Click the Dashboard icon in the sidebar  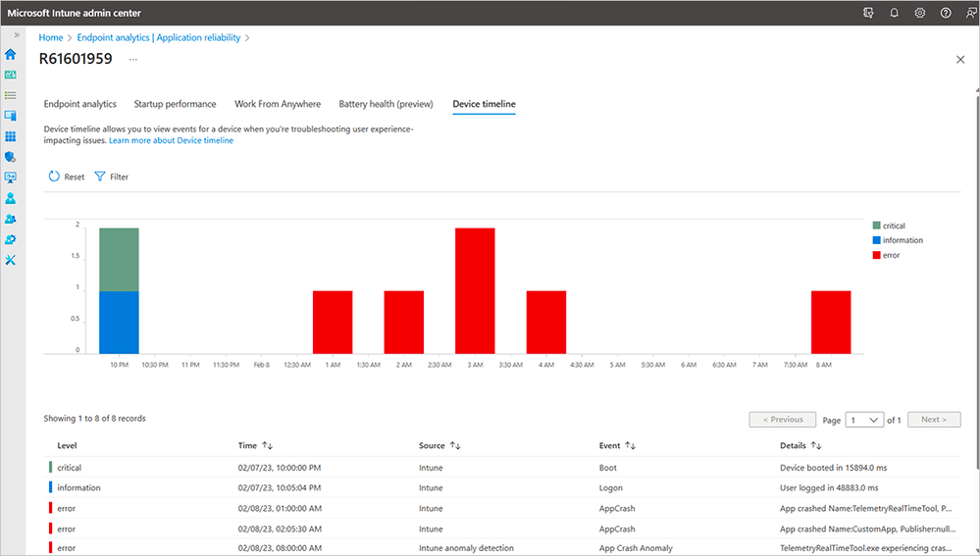click(11, 75)
